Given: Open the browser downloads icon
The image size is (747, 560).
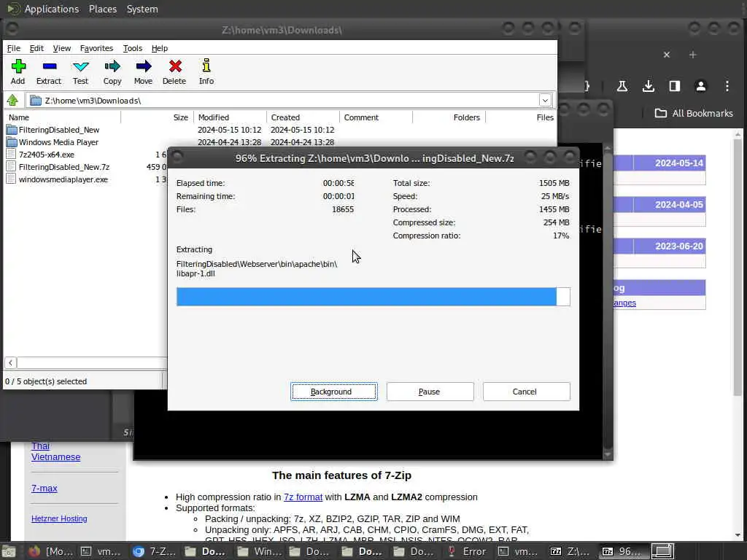Looking at the screenshot, I should pos(648,86).
